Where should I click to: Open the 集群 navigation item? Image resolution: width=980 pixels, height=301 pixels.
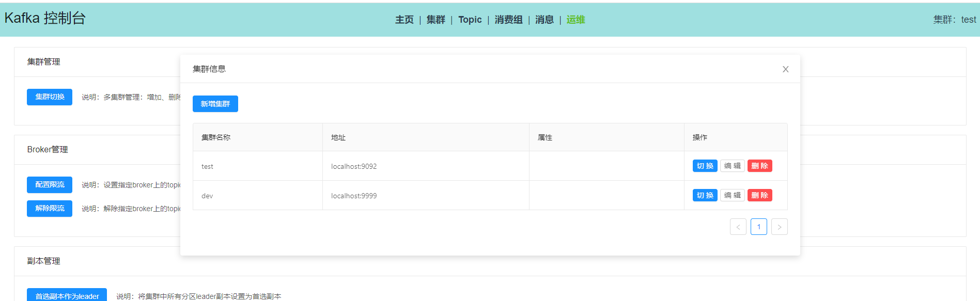click(435, 20)
